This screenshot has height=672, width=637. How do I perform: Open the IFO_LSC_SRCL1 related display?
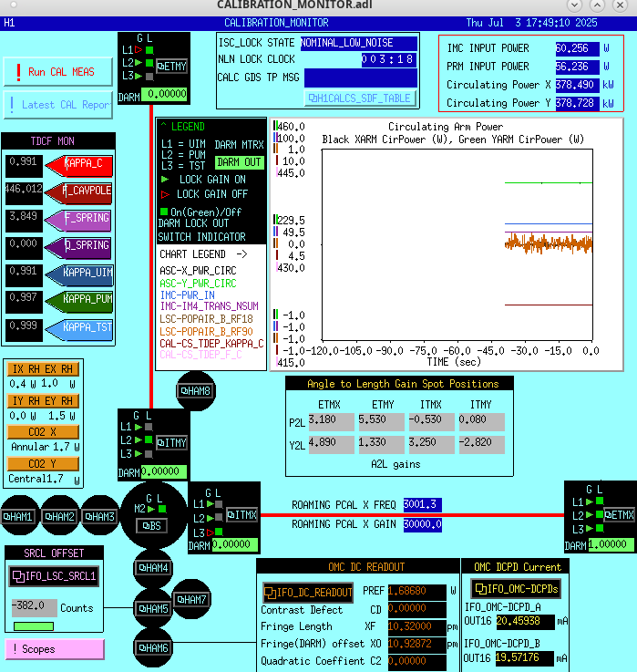click(x=54, y=576)
